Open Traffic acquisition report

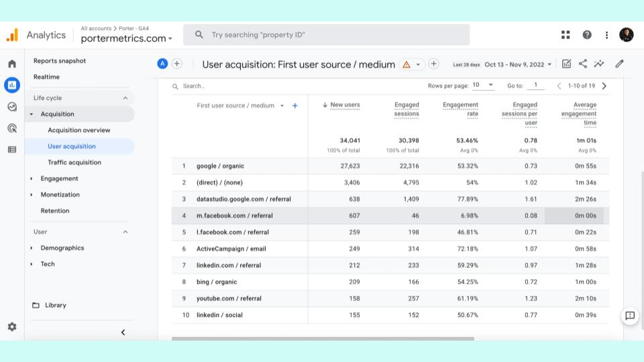(x=74, y=162)
